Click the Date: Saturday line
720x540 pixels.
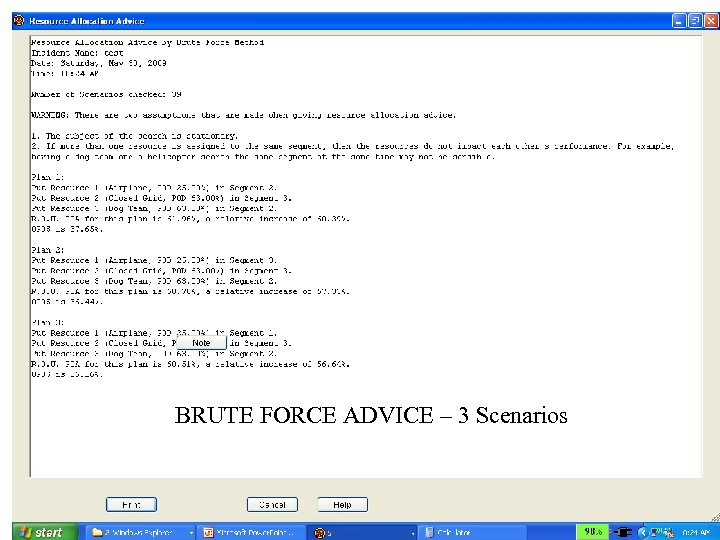99,63
